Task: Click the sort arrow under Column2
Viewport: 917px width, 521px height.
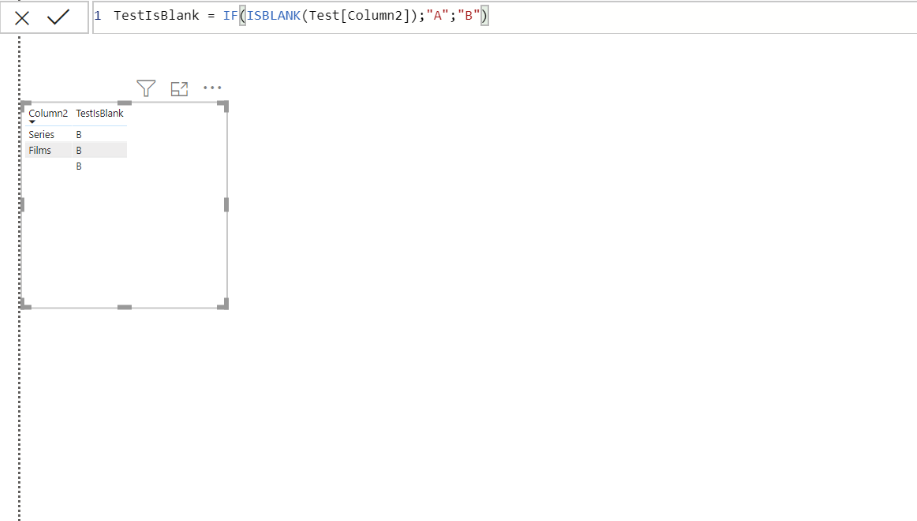Action: click(x=32, y=122)
